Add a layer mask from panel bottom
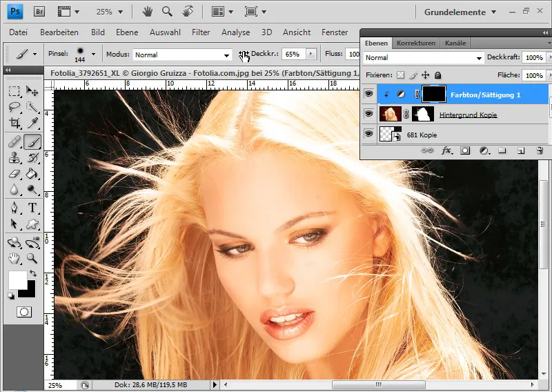Viewport: 552px width, 392px height. [x=465, y=150]
